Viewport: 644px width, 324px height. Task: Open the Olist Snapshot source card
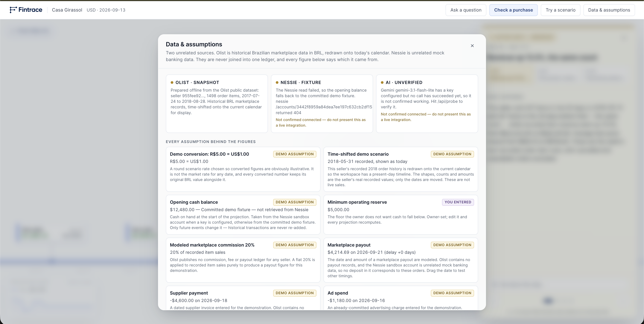click(217, 104)
